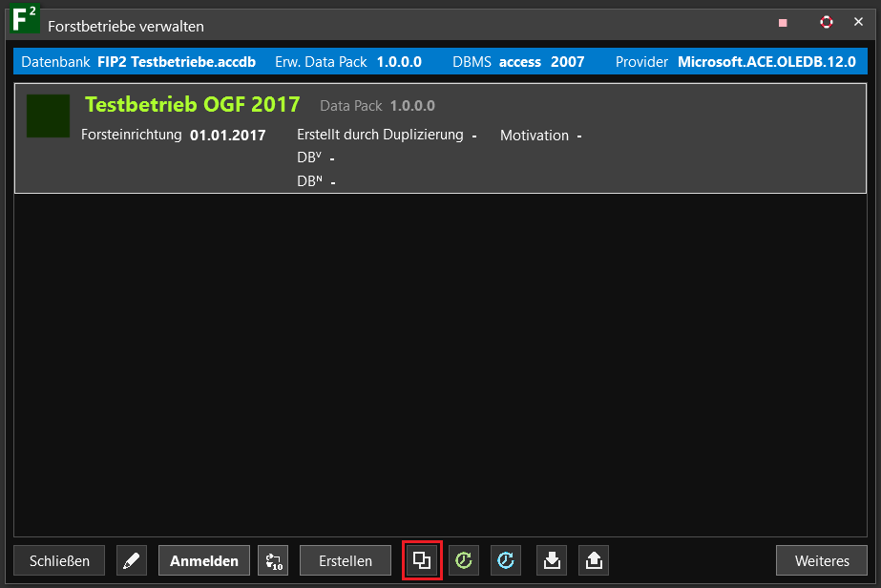The width and height of the screenshot is (881, 588).
Task: Open help via the lifebuoy icon
Action: click(827, 22)
